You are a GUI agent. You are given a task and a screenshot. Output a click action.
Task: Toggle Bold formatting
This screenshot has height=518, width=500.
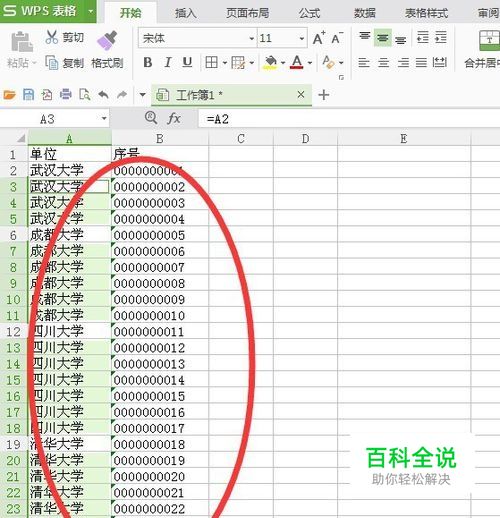pos(148,62)
